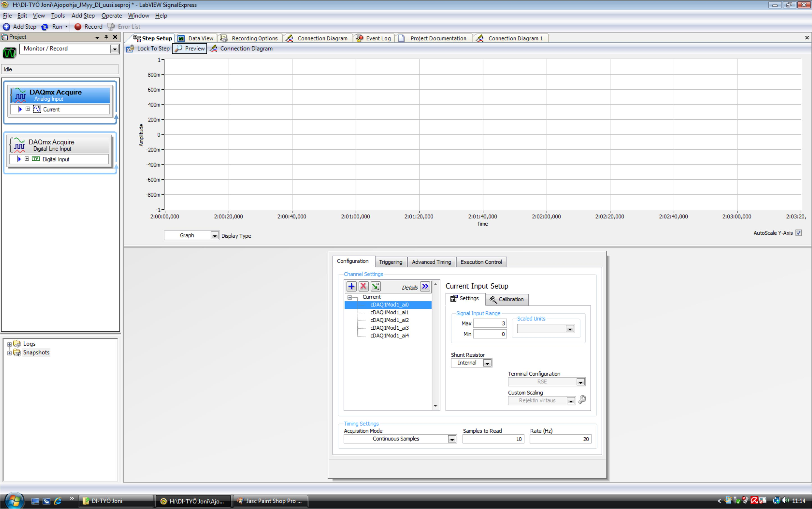This screenshot has width=812, height=509.
Task: Open the Acquisition Mode dropdown
Action: click(452, 439)
